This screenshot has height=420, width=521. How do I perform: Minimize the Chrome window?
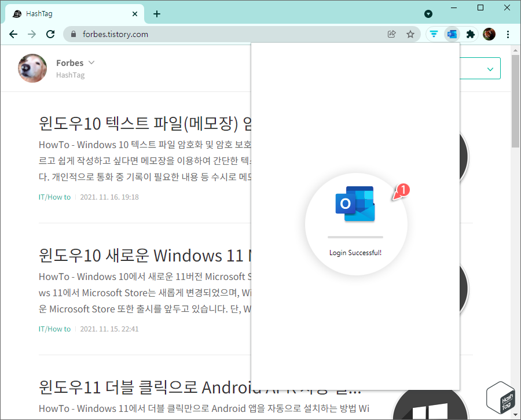(454, 8)
